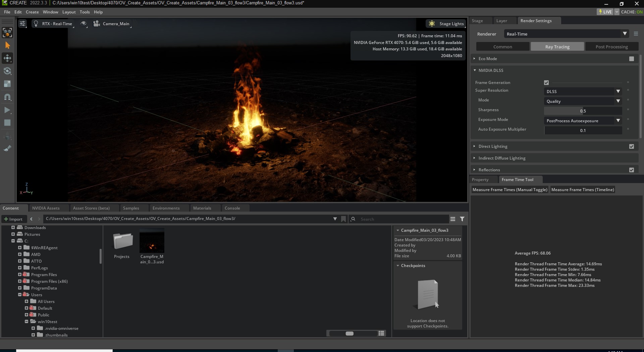Screen dimensions: 644x352
Task: Activate the Scale tool
Action: click(7, 84)
